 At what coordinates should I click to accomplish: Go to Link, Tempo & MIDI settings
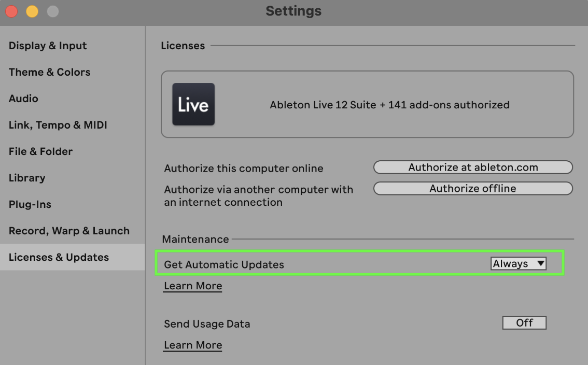tap(58, 125)
